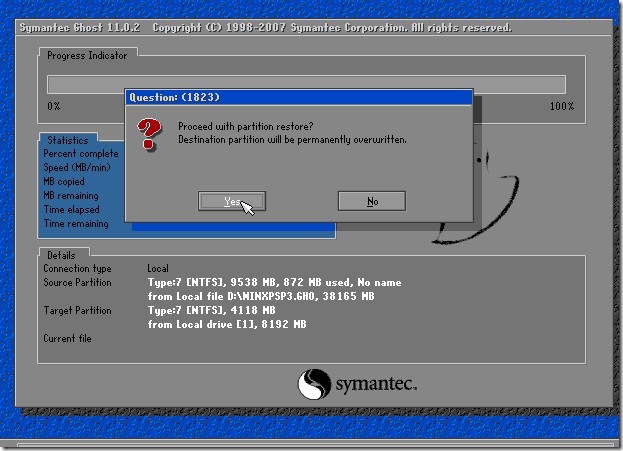Click the red question mark icon

pos(149,134)
